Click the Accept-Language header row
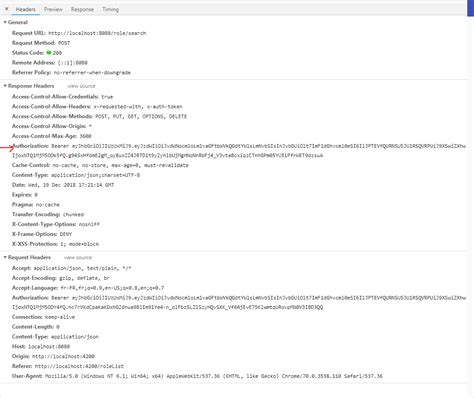 [x=88, y=288]
